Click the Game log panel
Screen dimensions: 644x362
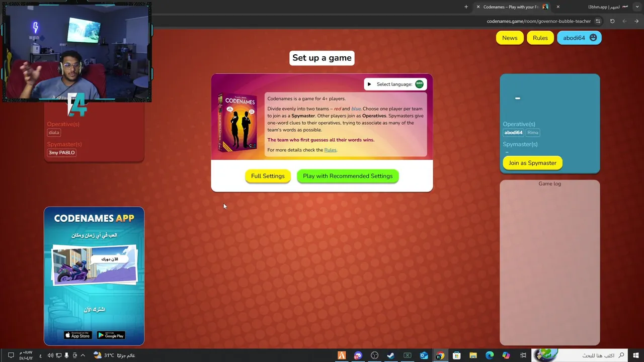coord(549,262)
